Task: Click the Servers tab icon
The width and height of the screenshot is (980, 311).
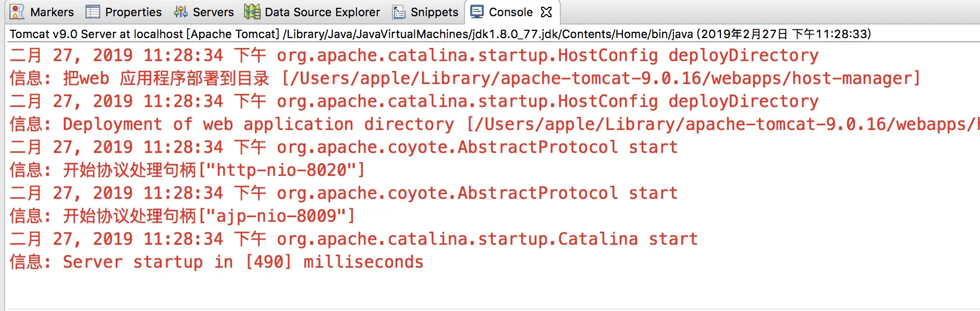Action: (180, 11)
